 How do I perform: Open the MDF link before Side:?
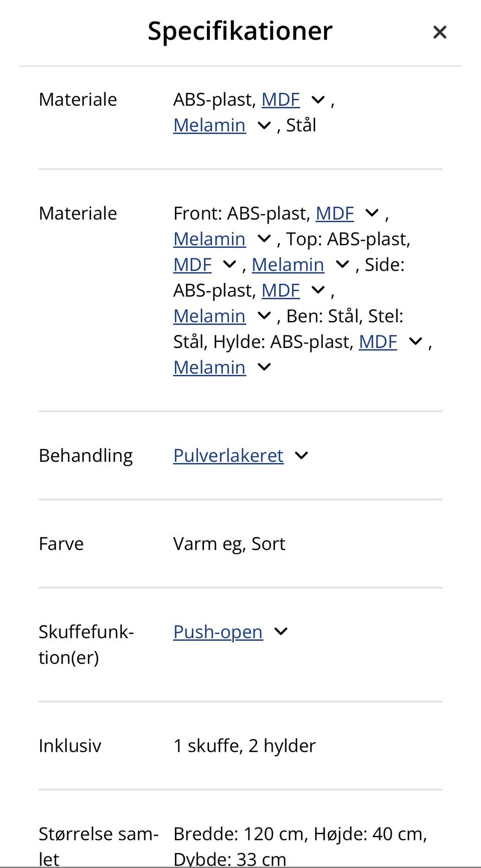tap(192, 265)
